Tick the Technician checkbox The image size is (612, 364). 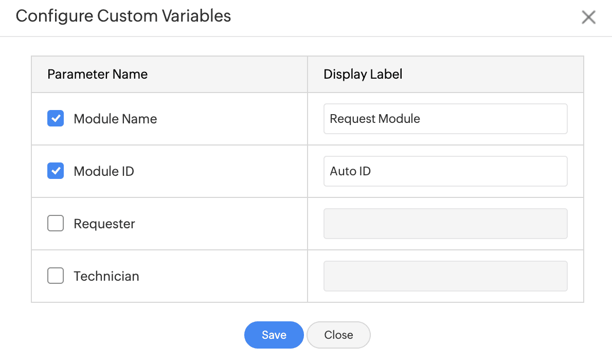tap(56, 276)
